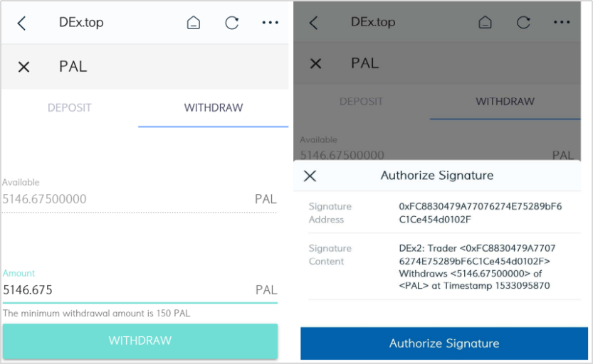
Task: Close PAL panel on dimmed right screen
Action: point(316,63)
